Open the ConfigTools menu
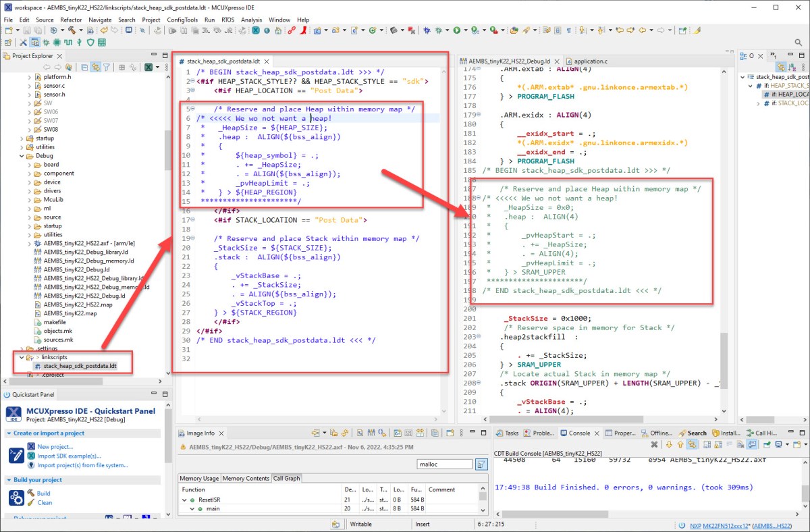This screenshot has height=532, width=810. [181, 20]
